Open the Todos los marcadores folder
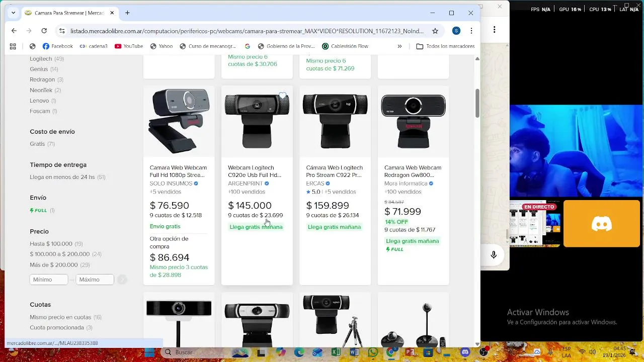 click(x=445, y=46)
